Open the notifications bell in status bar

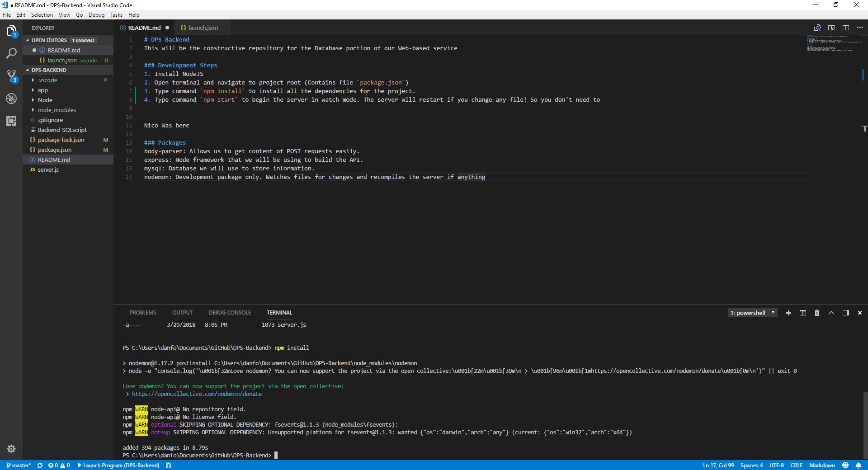(859, 465)
